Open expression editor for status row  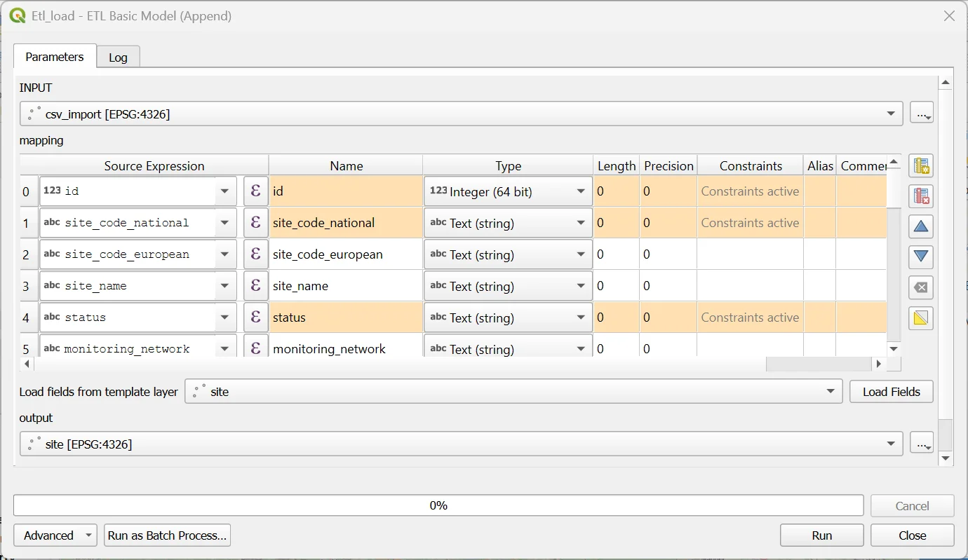pos(255,317)
